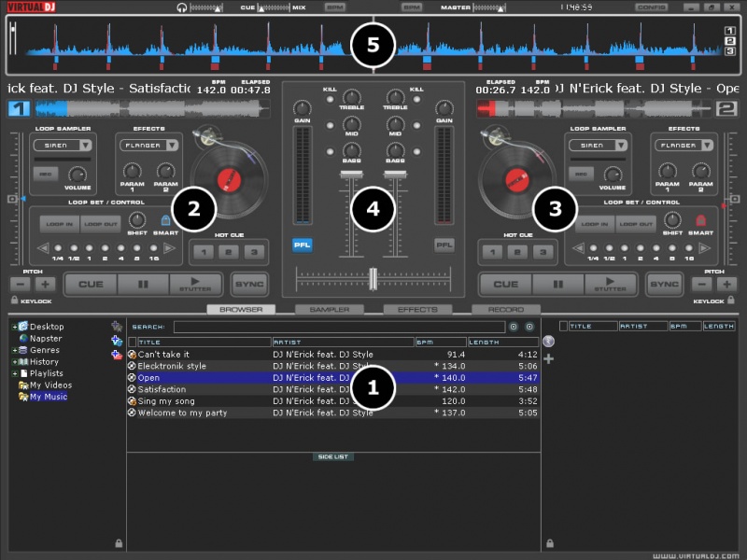The width and height of the screenshot is (747, 560).
Task: Toggle the bass Kill button for deck 2
Action: pyautogui.click(x=416, y=152)
